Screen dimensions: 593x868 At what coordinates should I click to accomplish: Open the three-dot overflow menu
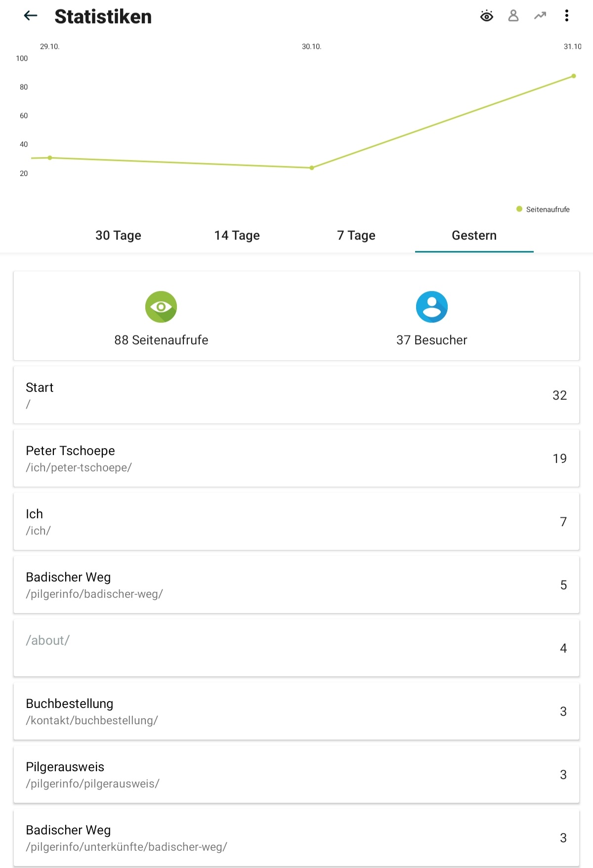tap(567, 16)
